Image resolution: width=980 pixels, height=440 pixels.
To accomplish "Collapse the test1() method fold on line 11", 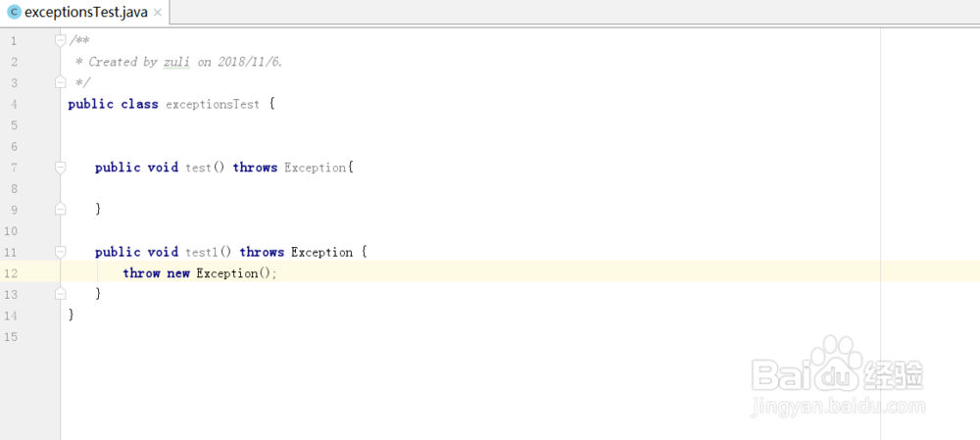I will 61,252.
